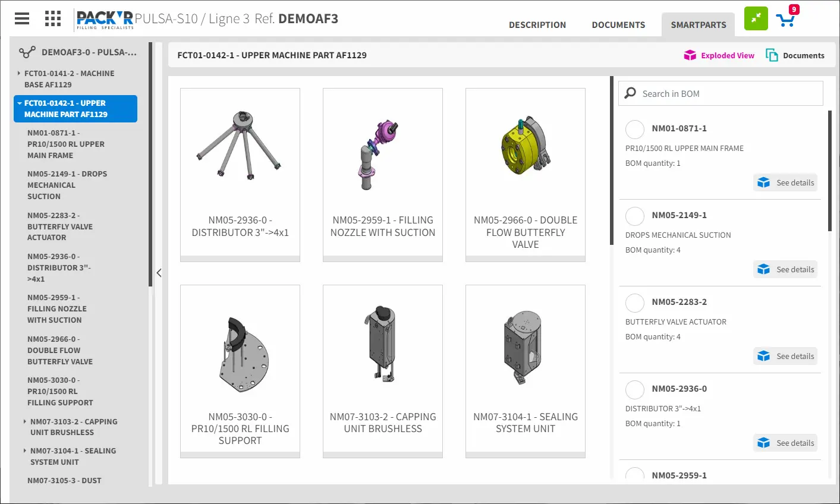The width and height of the screenshot is (840, 504).
Task: Open Documents for the upper machine part
Action: coord(795,55)
